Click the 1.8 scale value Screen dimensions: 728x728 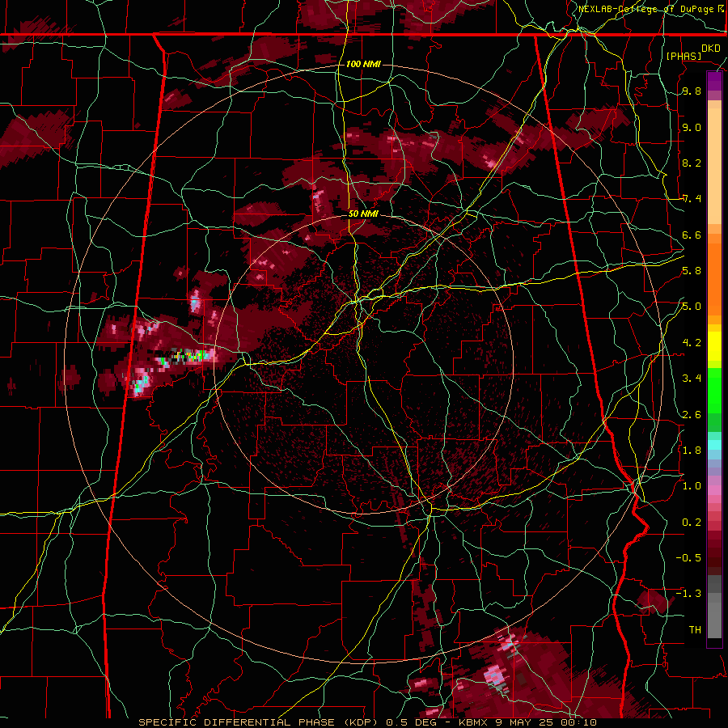pos(692,451)
